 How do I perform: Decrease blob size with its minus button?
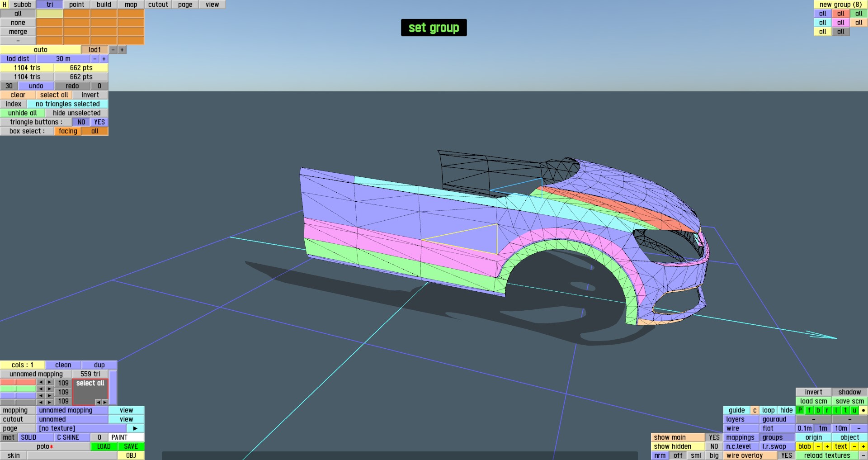point(818,446)
